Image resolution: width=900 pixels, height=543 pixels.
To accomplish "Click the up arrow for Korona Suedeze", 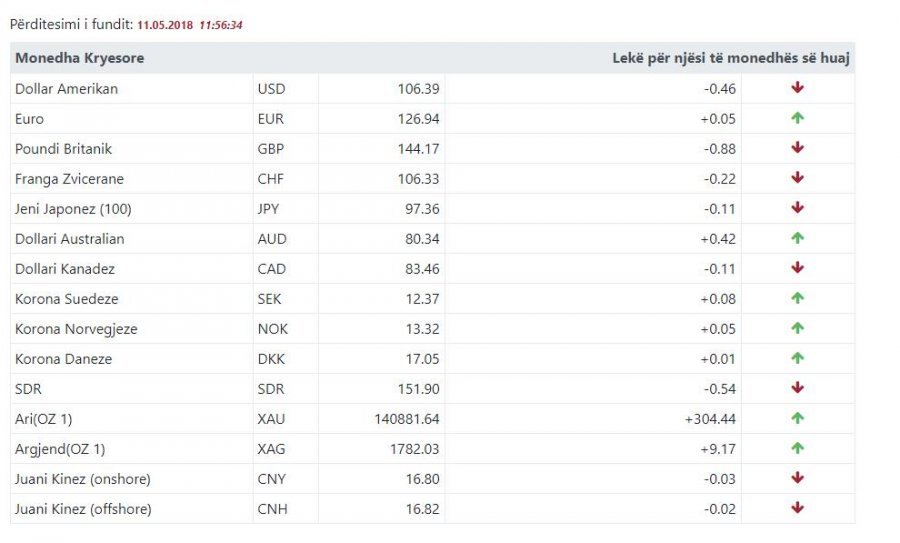I will click(x=797, y=298).
